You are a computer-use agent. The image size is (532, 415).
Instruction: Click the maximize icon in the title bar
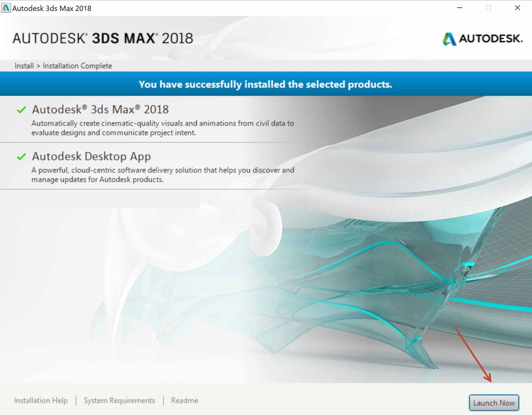pyautogui.click(x=488, y=8)
